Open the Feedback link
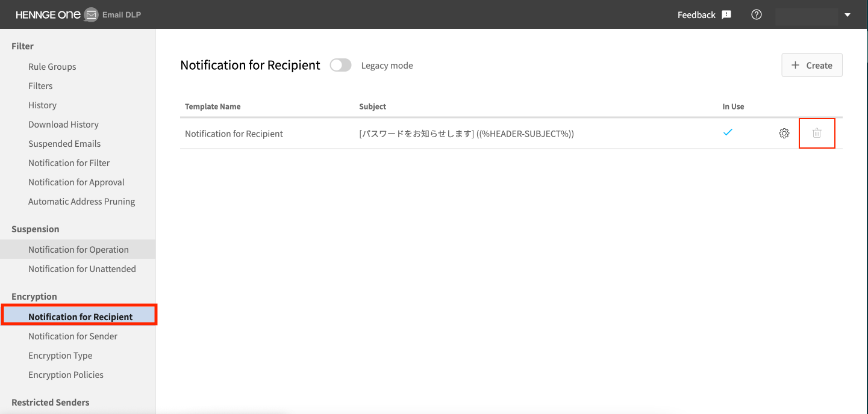 click(696, 14)
